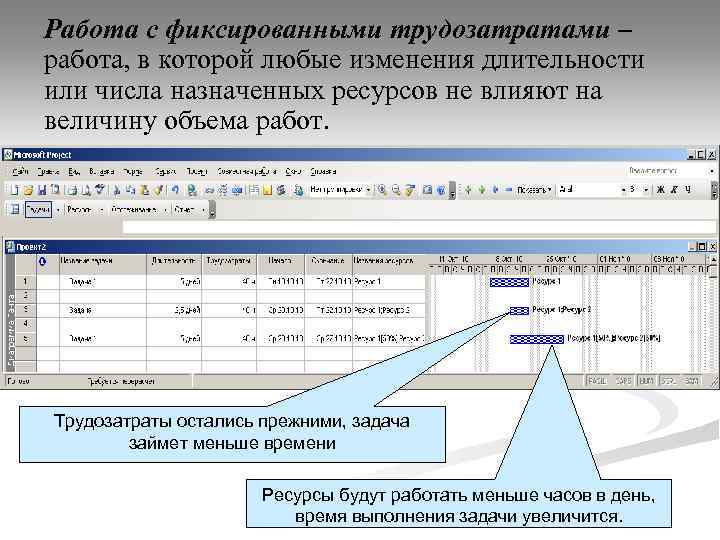Image resolution: width=720 pixels, height=540 pixels.
Task: Open the Arial font name dropdown
Action: [624, 189]
